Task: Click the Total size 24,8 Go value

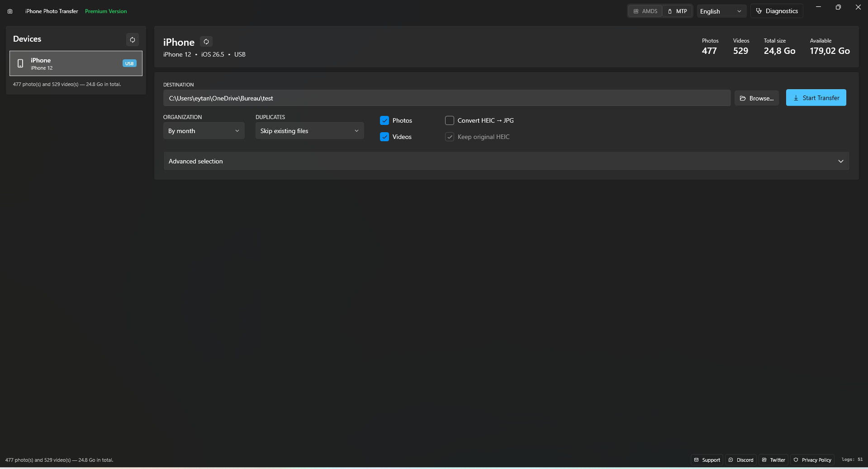Action: (x=779, y=51)
